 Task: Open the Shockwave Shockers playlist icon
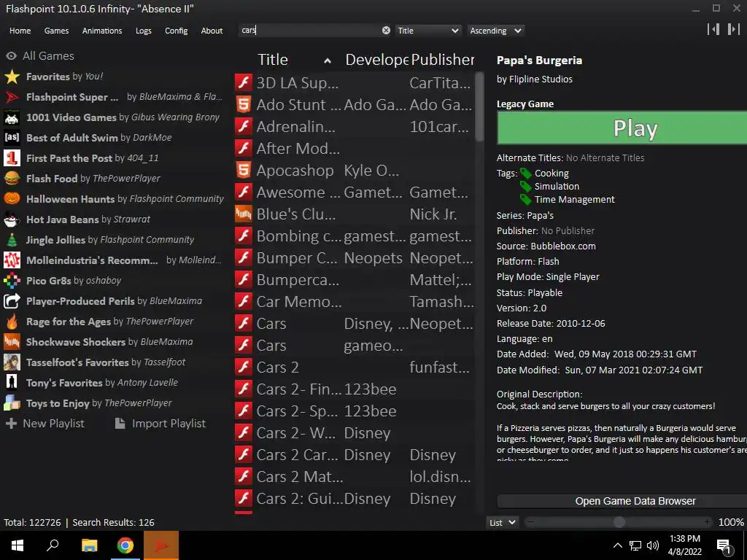pos(12,342)
